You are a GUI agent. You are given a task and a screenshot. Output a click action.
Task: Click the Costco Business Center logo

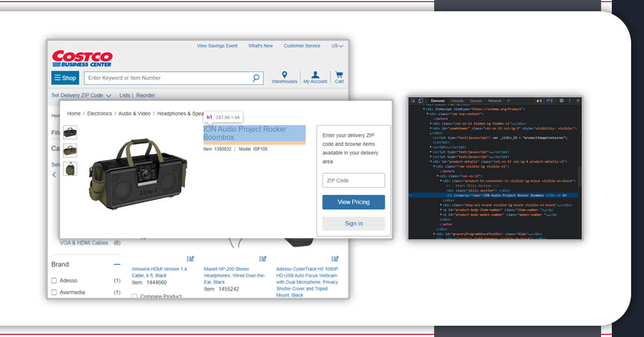[82, 58]
